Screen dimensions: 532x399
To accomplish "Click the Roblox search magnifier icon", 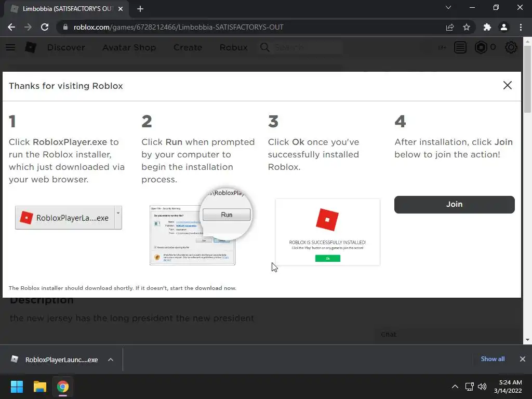I will coord(265,47).
